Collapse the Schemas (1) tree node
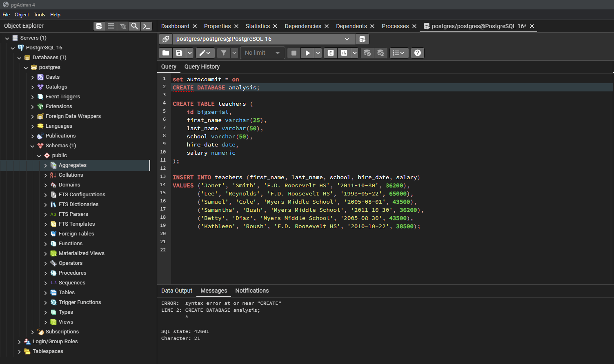 [33, 146]
